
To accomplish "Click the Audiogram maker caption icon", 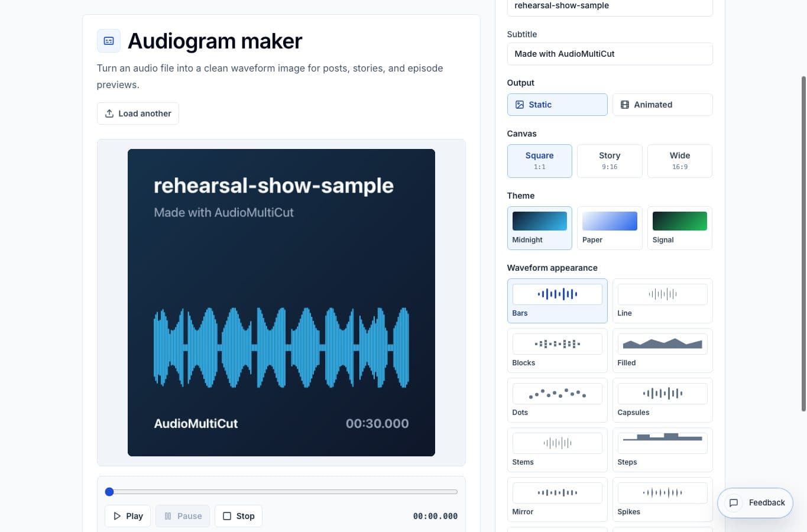I will (x=109, y=41).
